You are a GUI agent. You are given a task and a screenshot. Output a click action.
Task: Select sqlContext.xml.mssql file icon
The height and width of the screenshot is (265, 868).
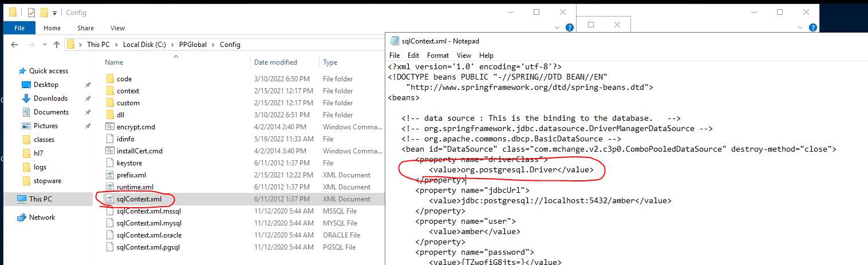[x=111, y=211]
